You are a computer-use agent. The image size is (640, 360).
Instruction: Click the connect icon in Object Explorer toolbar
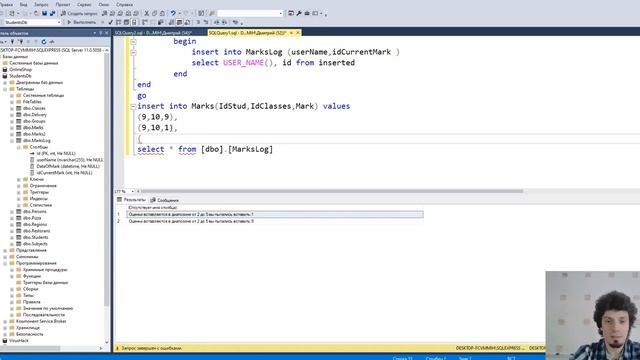(12, 42)
